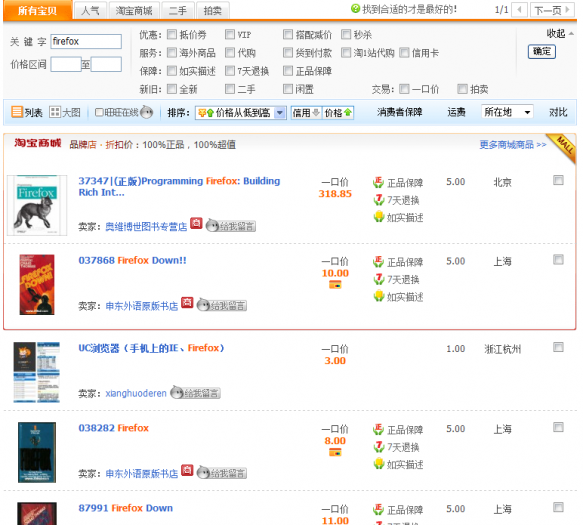Image resolution: width=583 pixels, height=525 pixels.
Task: Focus the 关键字 keyword field containing firefox
Action: click(x=86, y=41)
